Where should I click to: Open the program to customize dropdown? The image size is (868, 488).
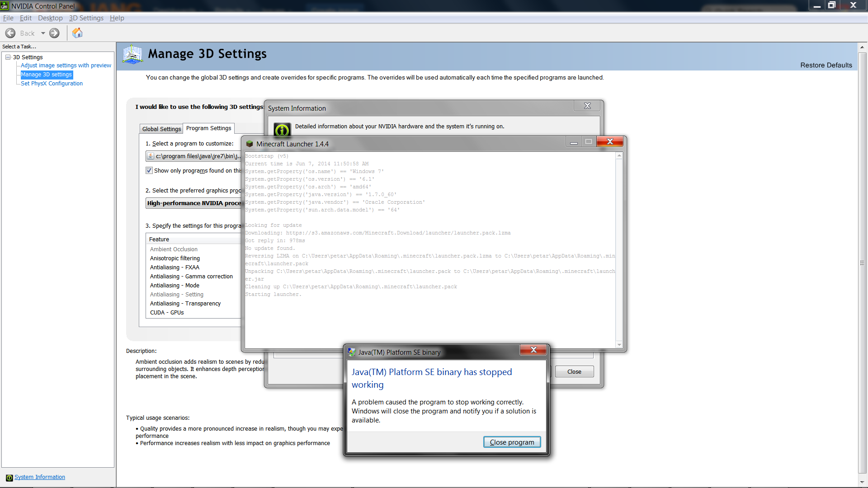pyautogui.click(x=194, y=156)
